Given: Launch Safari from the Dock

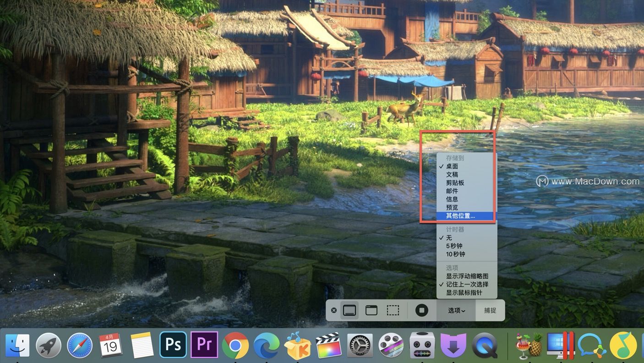Looking at the screenshot, I should pos(80,345).
